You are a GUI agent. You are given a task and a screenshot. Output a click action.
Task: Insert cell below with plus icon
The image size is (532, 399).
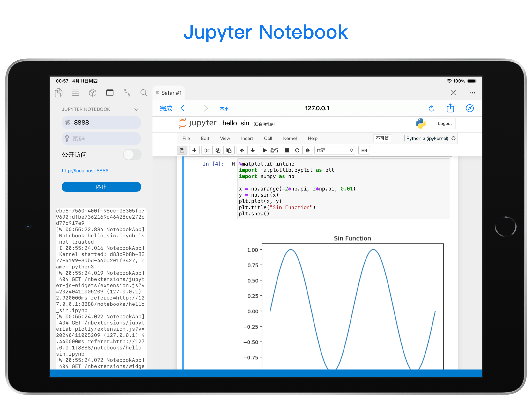(x=194, y=150)
